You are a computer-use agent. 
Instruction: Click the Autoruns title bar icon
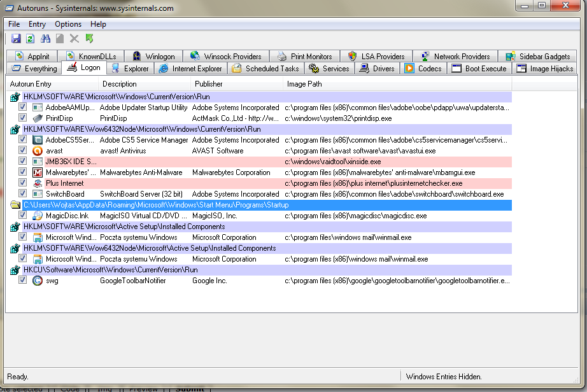tap(9, 8)
